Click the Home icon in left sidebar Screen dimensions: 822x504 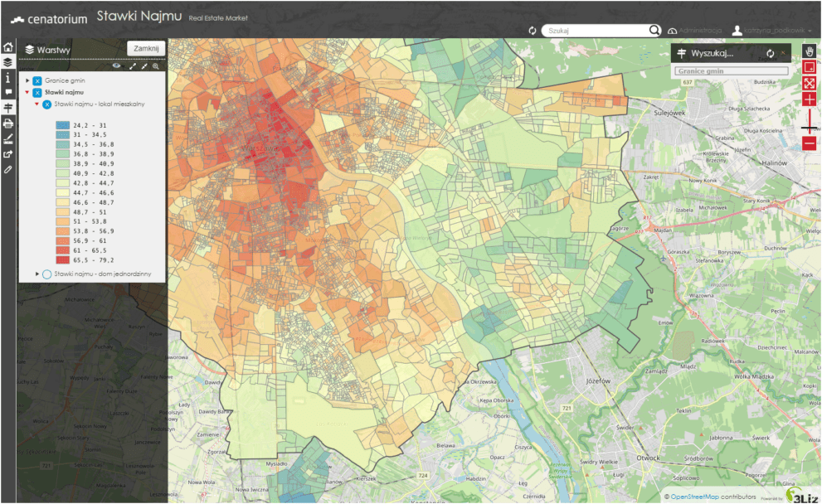(x=8, y=47)
